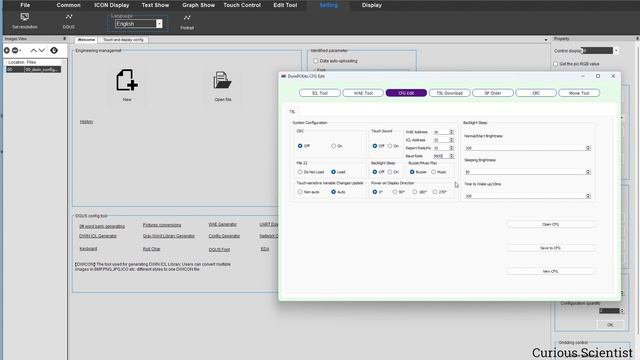640x360 pixels.
Task: Open the Graph Show ribbon tab
Action: 198,5
